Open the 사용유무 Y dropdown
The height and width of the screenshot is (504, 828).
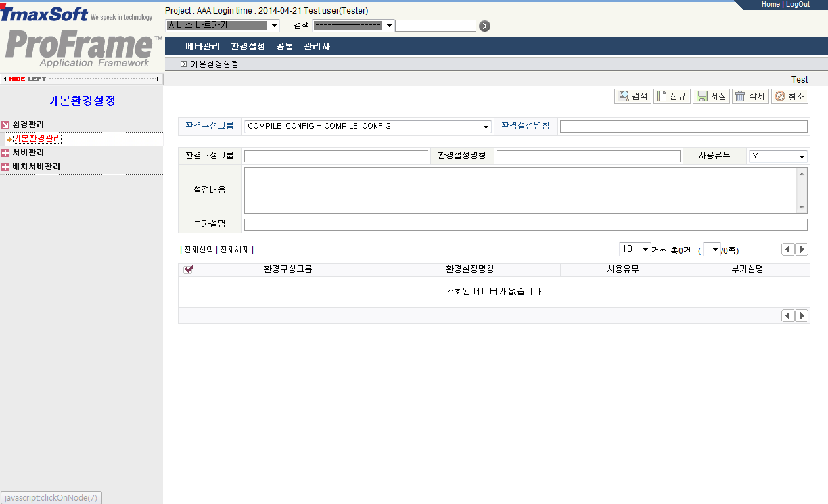[778, 156]
